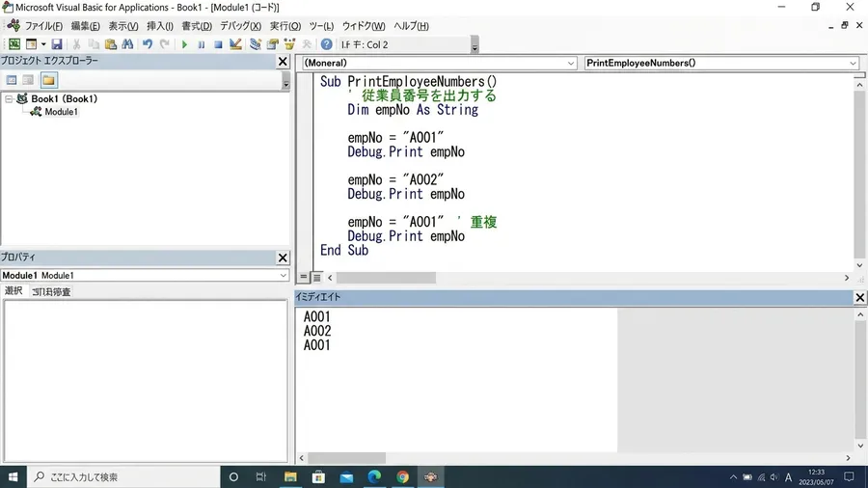
Task: Click the Excel icon left of ファイル menu
Action: [x=14, y=25]
